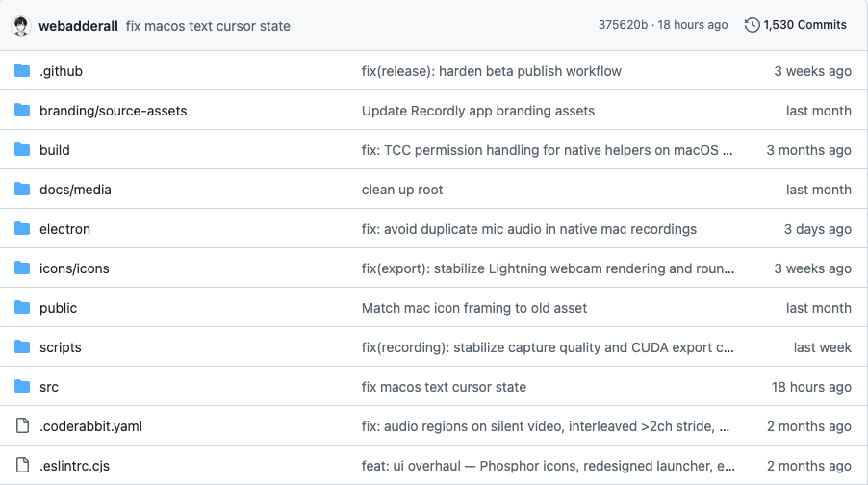868x485 pixels.
Task: Open the scripts folder
Action: point(61,347)
